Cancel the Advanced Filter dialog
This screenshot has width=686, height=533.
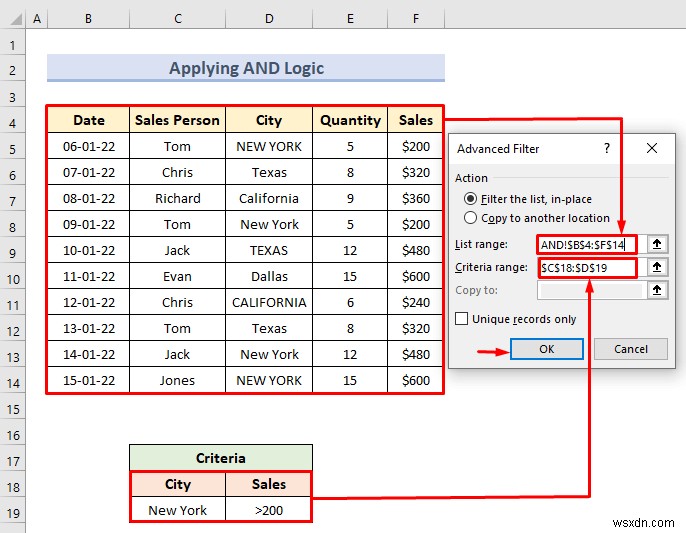tap(630, 349)
